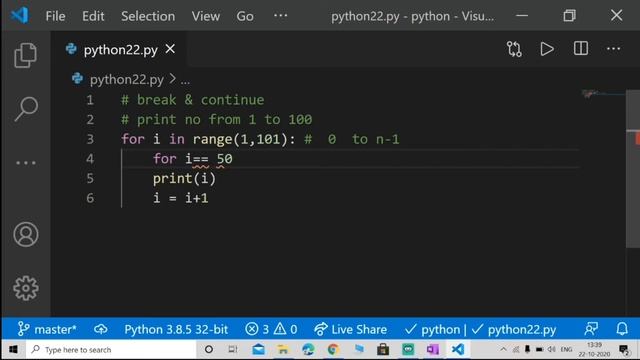
Task: Click the VS Code logo in title bar
Action: click(20, 16)
